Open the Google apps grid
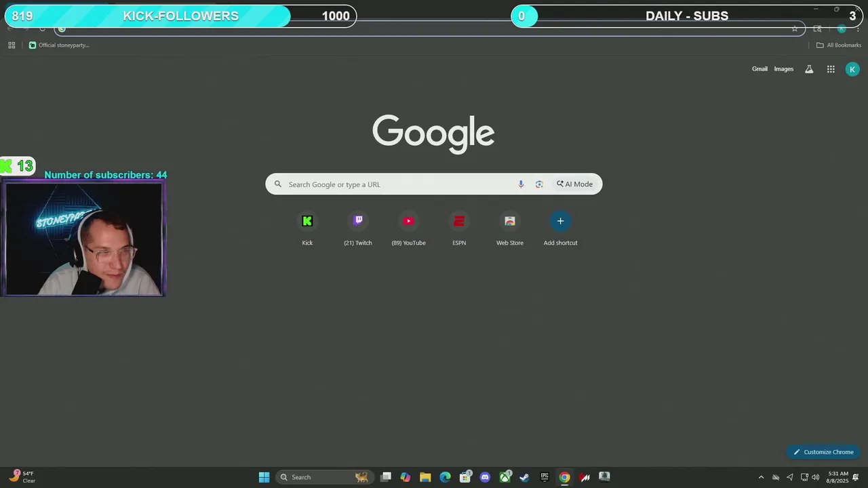This screenshot has width=868, height=488. 831,69
